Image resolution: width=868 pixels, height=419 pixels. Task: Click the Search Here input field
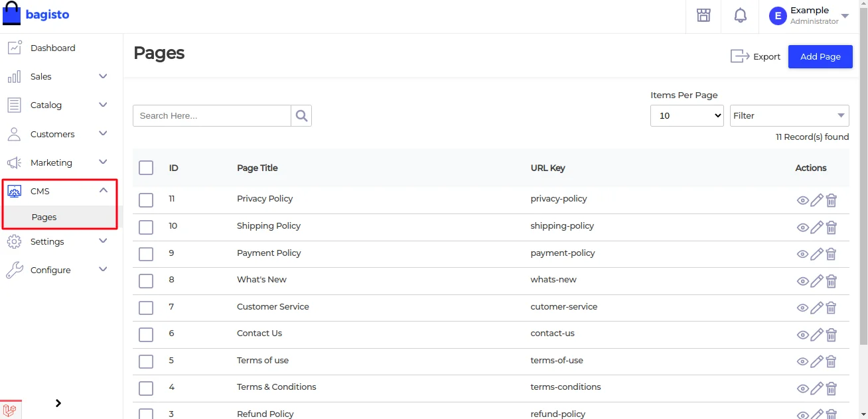[212, 115]
